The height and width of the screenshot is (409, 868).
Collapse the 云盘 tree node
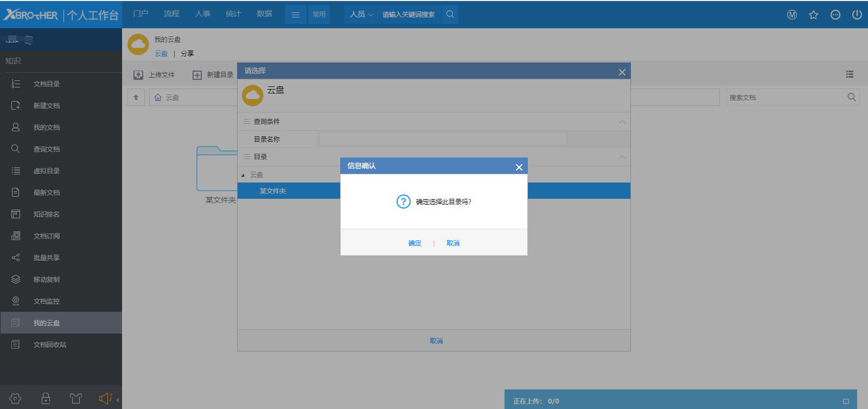pyautogui.click(x=243, y=175)
